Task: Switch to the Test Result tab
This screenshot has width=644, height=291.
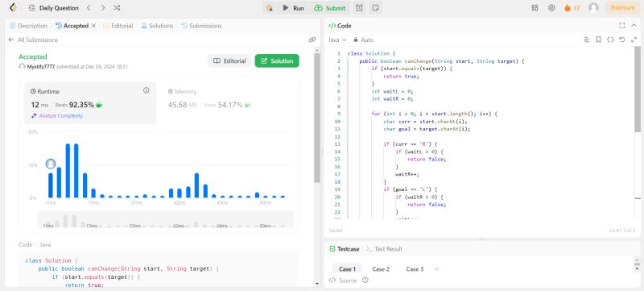Action: point(384,249)
